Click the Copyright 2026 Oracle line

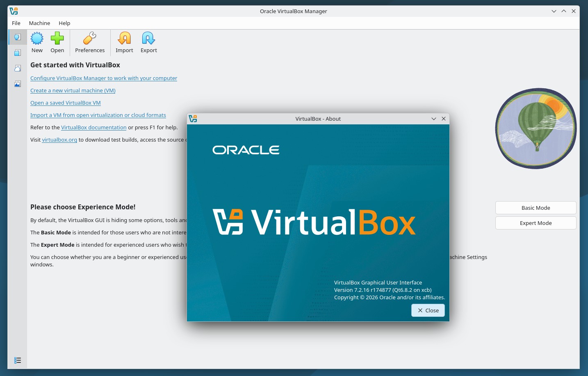(390, 297)
